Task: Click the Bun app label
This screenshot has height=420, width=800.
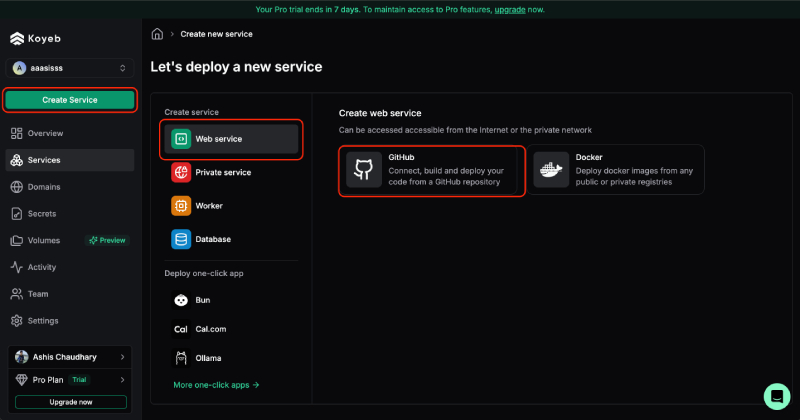Action: point(203,300)
